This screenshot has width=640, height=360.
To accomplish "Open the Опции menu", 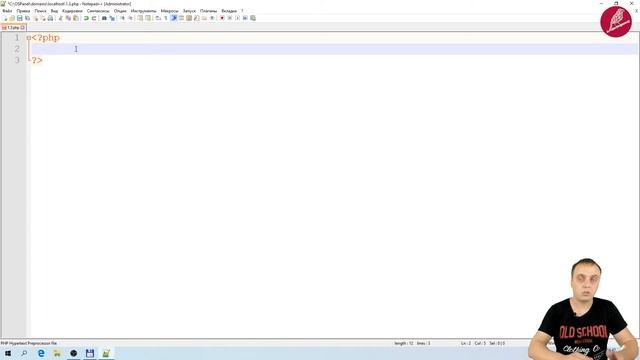I will point(120,11).
